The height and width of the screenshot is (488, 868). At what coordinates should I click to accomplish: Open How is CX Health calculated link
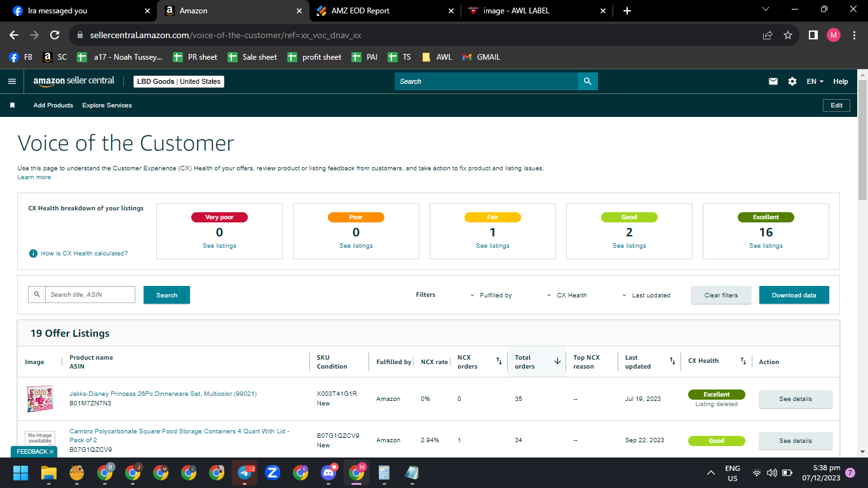(x=85, y=254)
